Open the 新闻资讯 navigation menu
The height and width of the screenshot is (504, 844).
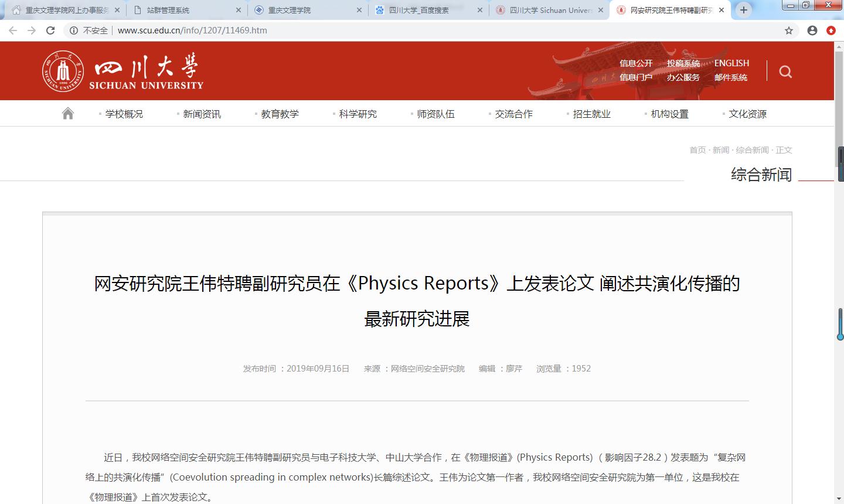coord(202,114)
